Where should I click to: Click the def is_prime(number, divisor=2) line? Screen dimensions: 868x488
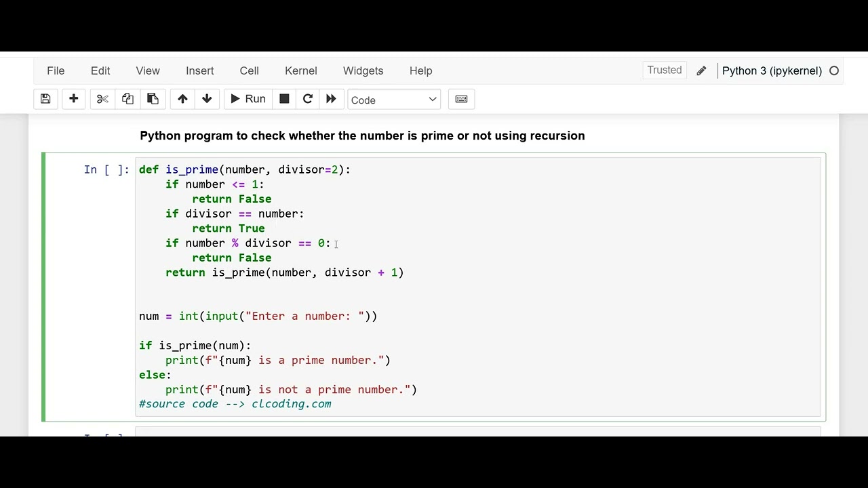[x=245, y=169]
